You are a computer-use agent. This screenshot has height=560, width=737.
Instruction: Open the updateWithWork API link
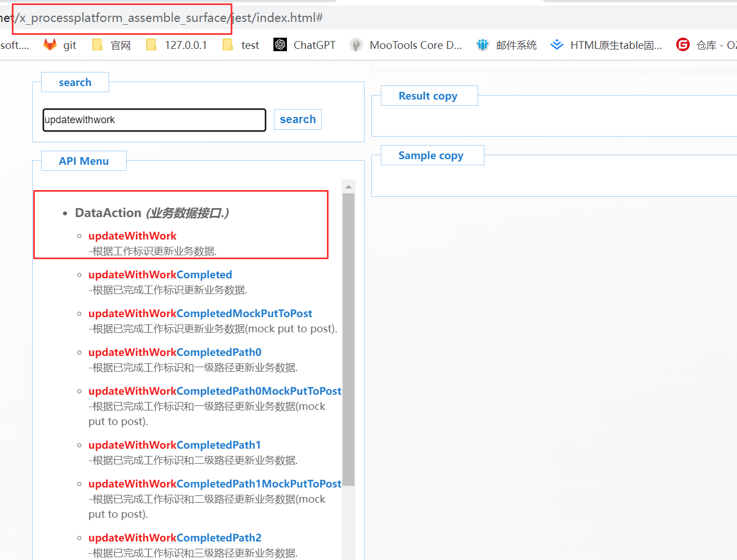pyautogui.click(x=132, y=236)
